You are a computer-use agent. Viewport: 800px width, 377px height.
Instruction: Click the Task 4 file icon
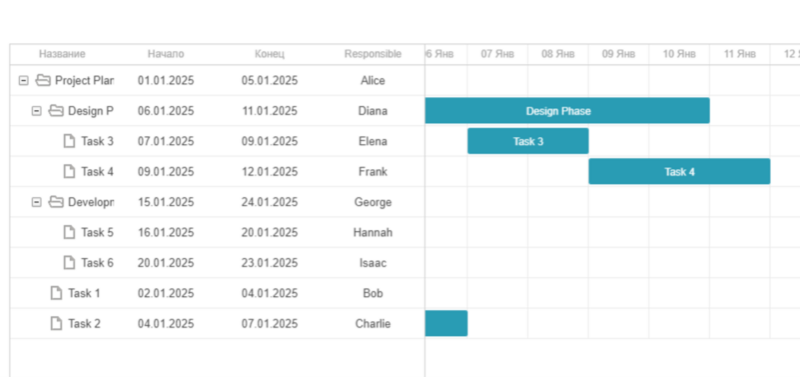[x=69, y=171]
